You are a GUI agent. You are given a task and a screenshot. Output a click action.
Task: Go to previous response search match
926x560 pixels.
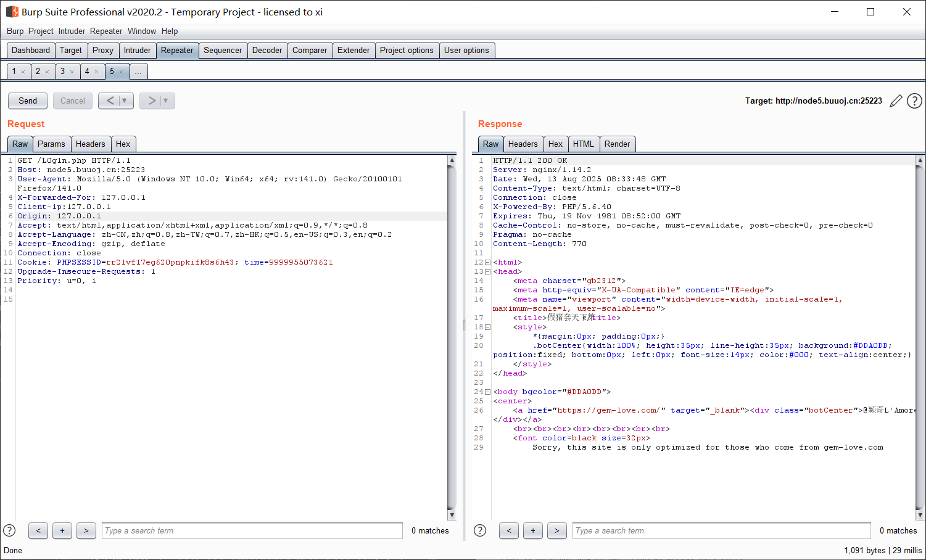coord(509,530)
